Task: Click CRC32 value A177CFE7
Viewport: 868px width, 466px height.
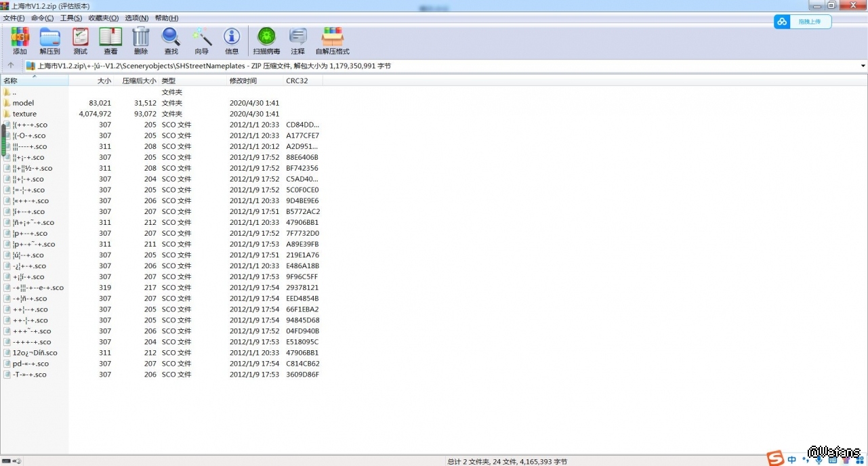Action: point(302,135)
